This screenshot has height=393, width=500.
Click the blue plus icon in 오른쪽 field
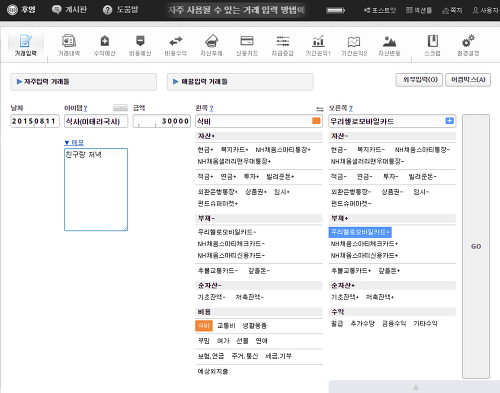pyautogui.click(x=450, y=121)
